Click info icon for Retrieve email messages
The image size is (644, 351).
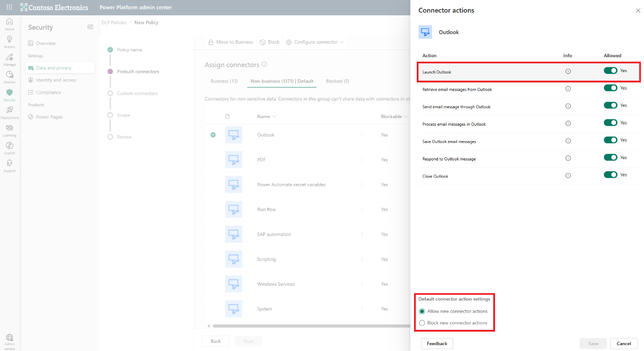pyautogui.click(x=568, y=89)
